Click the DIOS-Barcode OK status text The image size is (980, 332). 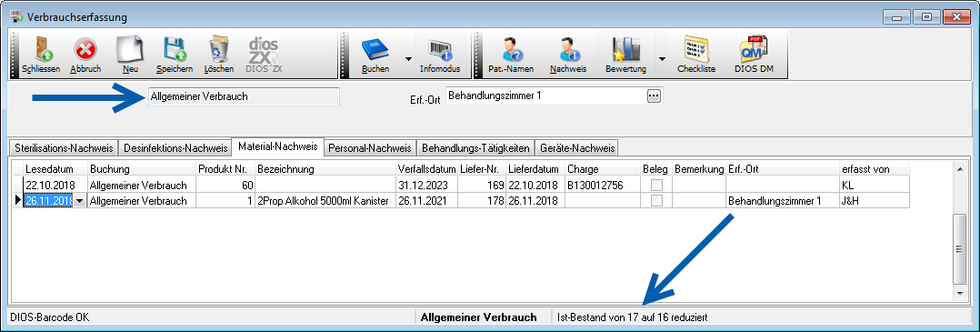(x=49, y=317)
